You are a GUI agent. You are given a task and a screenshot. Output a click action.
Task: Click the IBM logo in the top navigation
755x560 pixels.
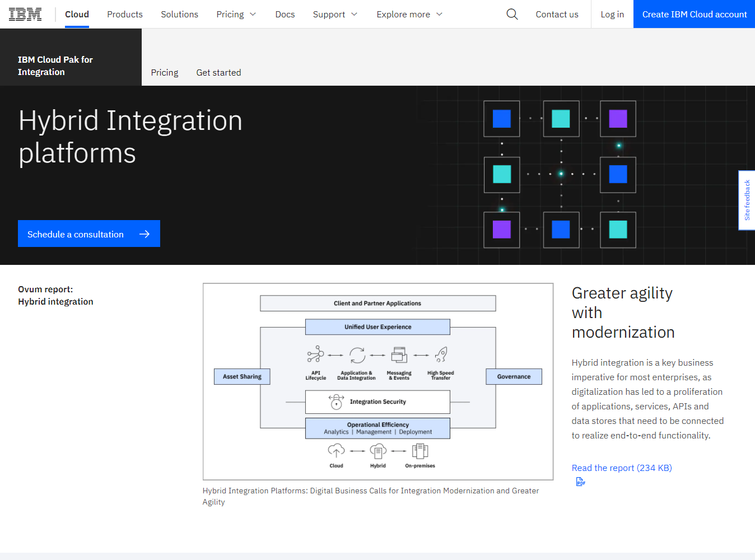[25, 14]
